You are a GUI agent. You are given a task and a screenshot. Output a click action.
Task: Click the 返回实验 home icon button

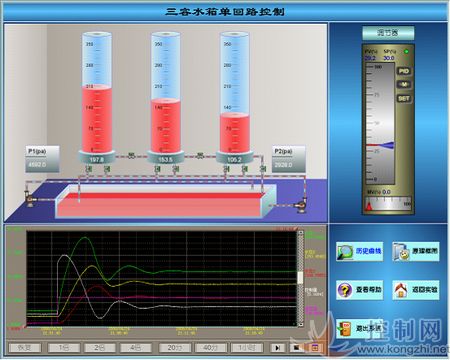pyautogui.click(x=416, y=290)
